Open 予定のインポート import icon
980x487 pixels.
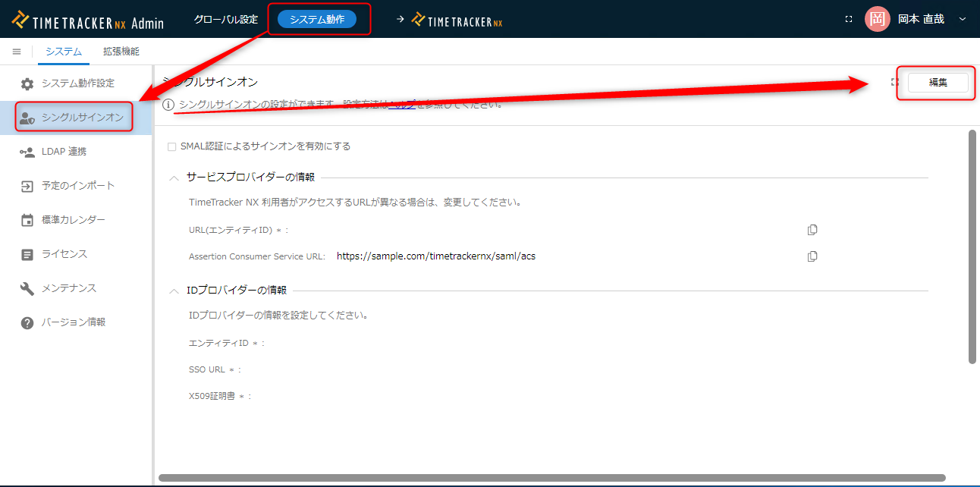tap(27, 186)
